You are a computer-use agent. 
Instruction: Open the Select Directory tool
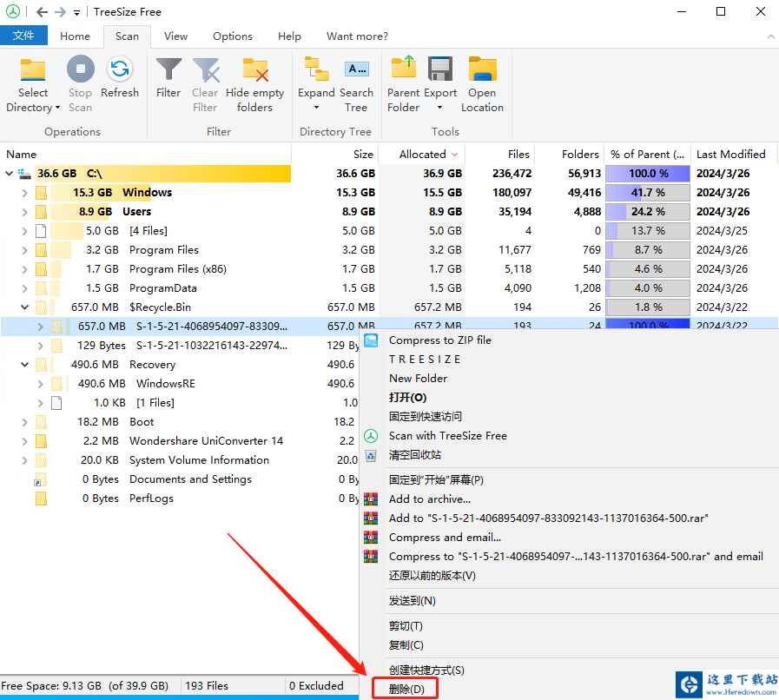(33, 85)
